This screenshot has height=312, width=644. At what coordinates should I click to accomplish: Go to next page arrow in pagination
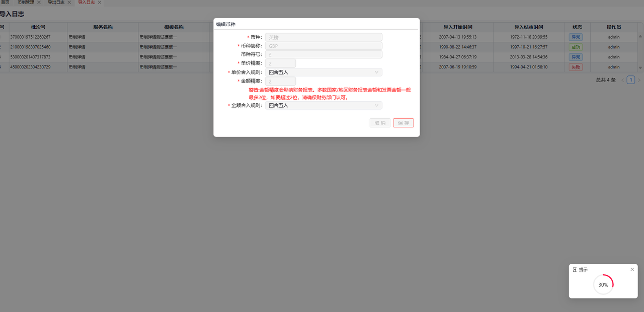pyautogui.click(x=639, y=80)
